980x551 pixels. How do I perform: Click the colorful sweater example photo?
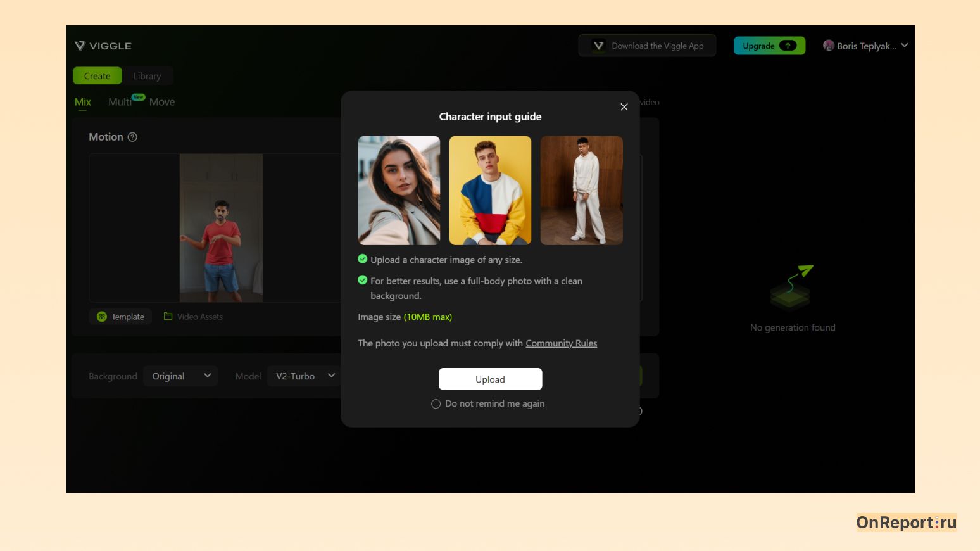tap(490, 190)
